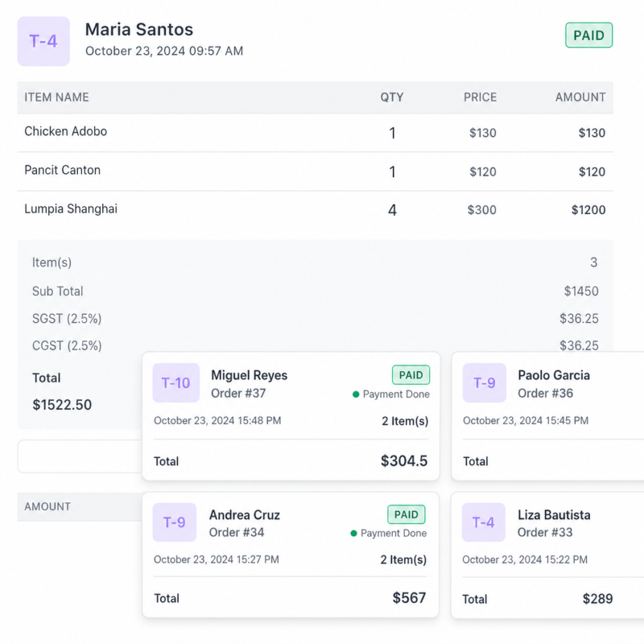Screen dimensions: 644x644
Task: Open Miguel Reyes Order #37 card
Action: pyautogui.click(x=291, y=416)
